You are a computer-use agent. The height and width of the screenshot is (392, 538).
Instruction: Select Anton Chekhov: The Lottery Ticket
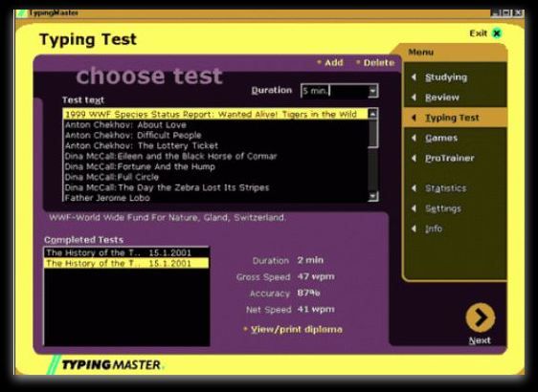pos(215,145)
